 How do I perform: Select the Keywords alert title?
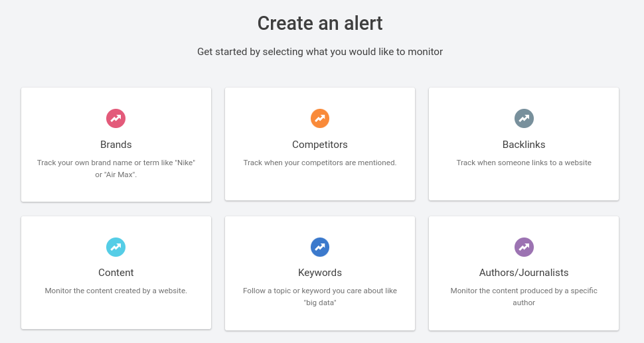320,273
